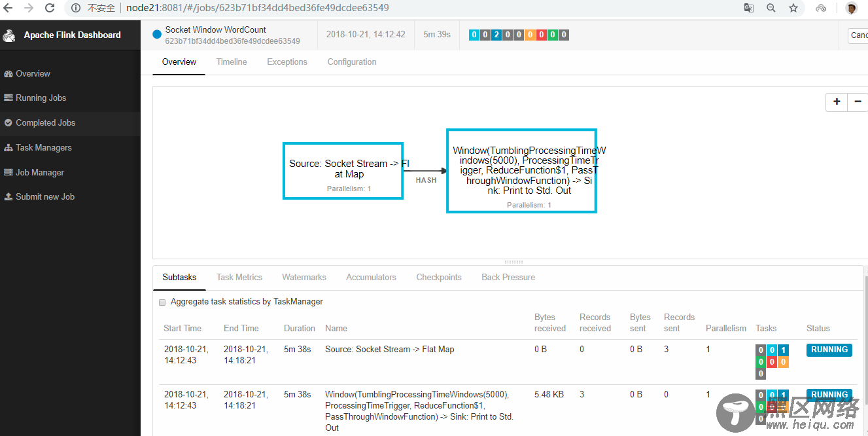Open the site security info icon
868x436 pixels.
tap(75, 9)
